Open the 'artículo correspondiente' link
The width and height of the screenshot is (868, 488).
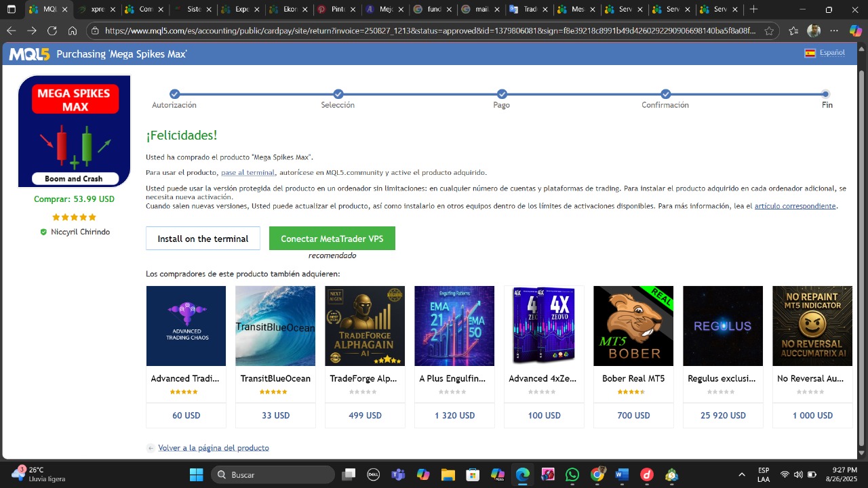coord(795,206)
